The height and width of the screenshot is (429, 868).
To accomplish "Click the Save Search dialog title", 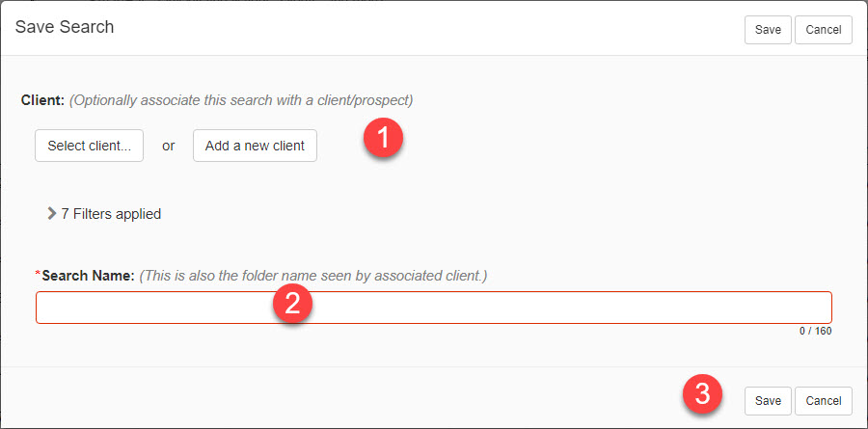I will (x=65, y=27).
